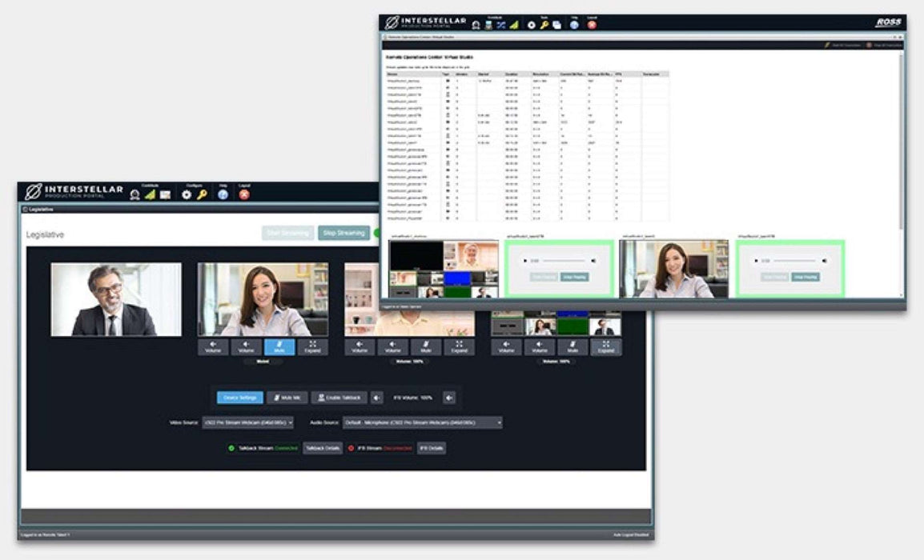Click the Stop Streaming button

tap(343, 233)
